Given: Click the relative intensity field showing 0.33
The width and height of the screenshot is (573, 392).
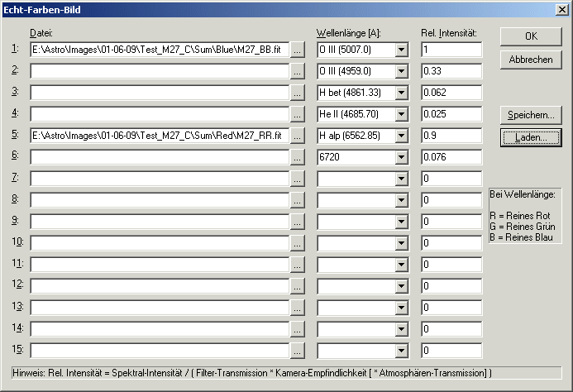Looking at the screenshot, I should pos(451,71).
